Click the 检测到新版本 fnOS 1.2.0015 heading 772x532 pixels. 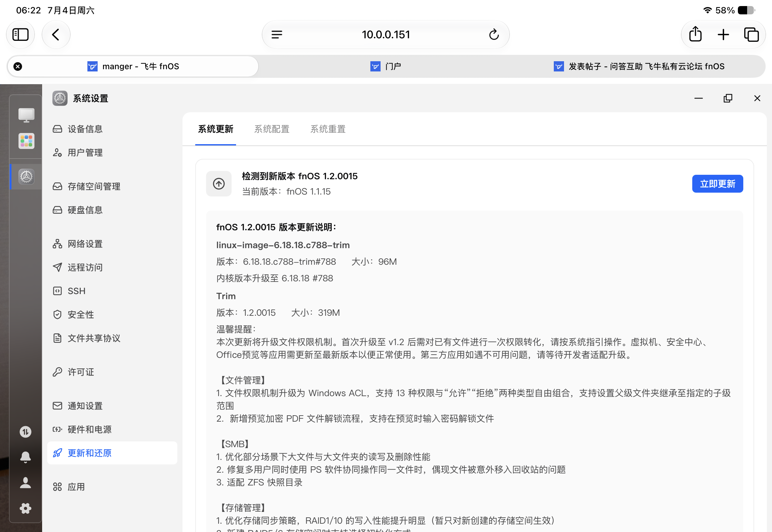[x=300, y=176]
